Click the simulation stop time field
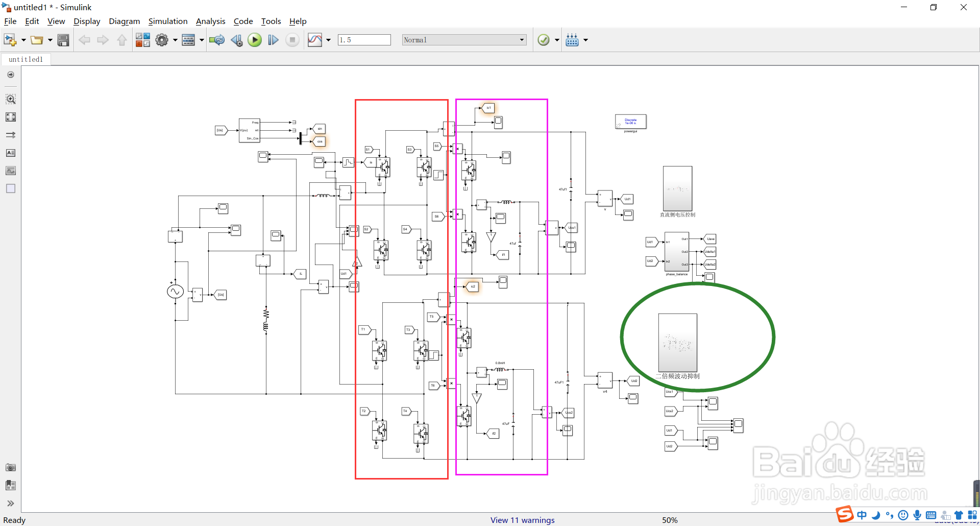This screenshot has height=526, width=980. click(364, 40)
